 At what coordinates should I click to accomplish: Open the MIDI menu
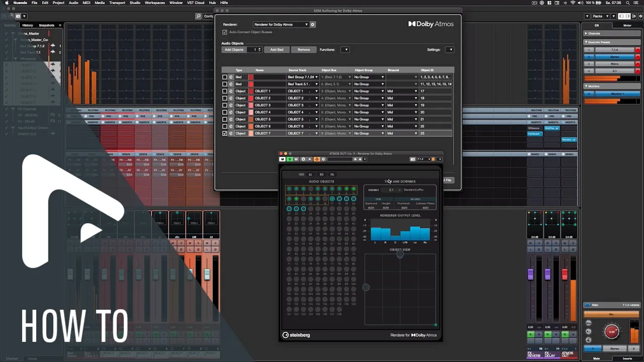[x=87, y=3]
